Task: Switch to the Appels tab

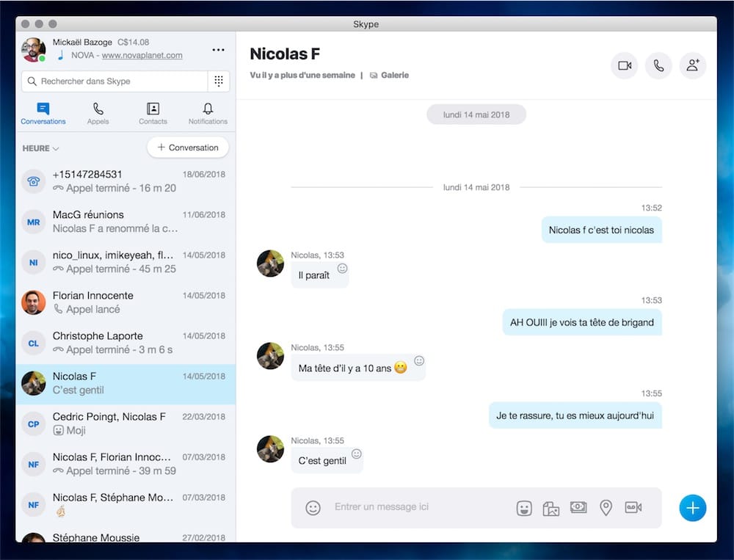Action: tap(98, 114)
